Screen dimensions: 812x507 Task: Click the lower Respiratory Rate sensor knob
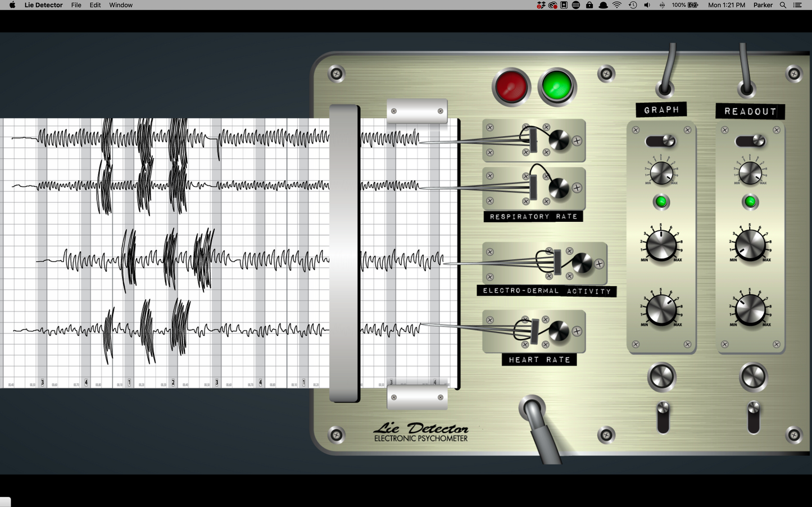click(560, 188)
